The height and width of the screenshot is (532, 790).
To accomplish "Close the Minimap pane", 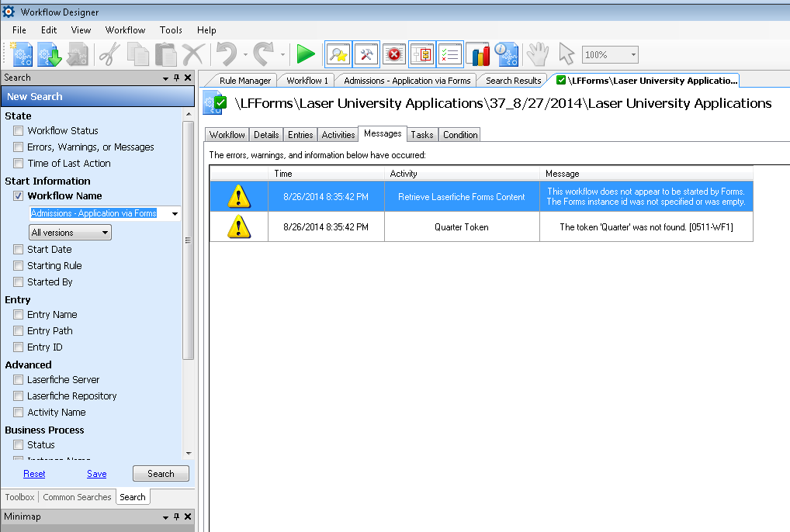I will click(x=188, y=516).
